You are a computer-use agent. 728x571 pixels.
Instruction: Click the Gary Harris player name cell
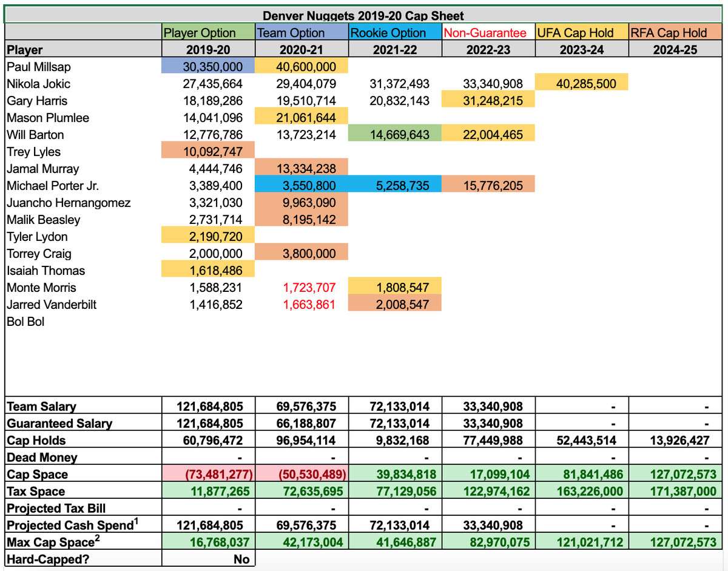coord(84,100)
